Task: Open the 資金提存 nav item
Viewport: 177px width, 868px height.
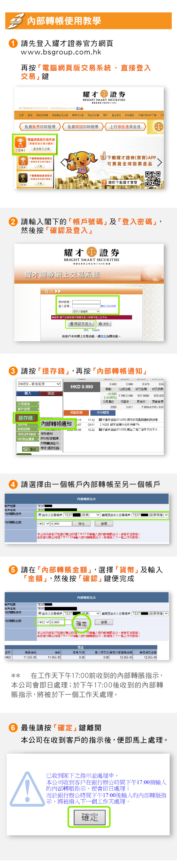Action: point(116,115)
